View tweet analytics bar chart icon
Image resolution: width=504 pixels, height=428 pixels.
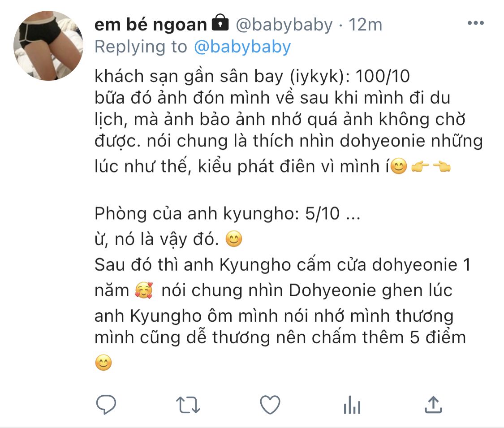coord(352,405)
